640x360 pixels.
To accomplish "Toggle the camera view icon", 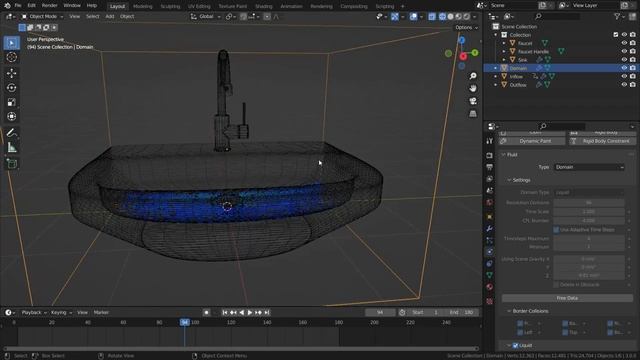I will (x=473, y=101).
